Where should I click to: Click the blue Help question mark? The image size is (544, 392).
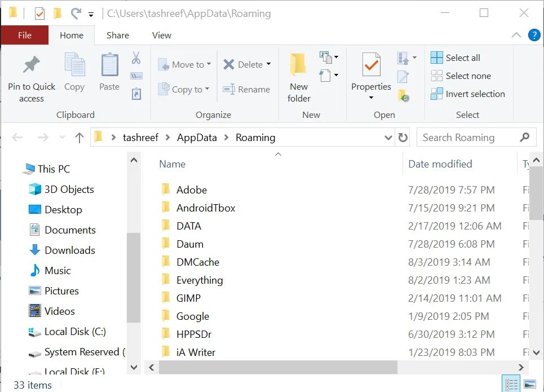(534, 35)
